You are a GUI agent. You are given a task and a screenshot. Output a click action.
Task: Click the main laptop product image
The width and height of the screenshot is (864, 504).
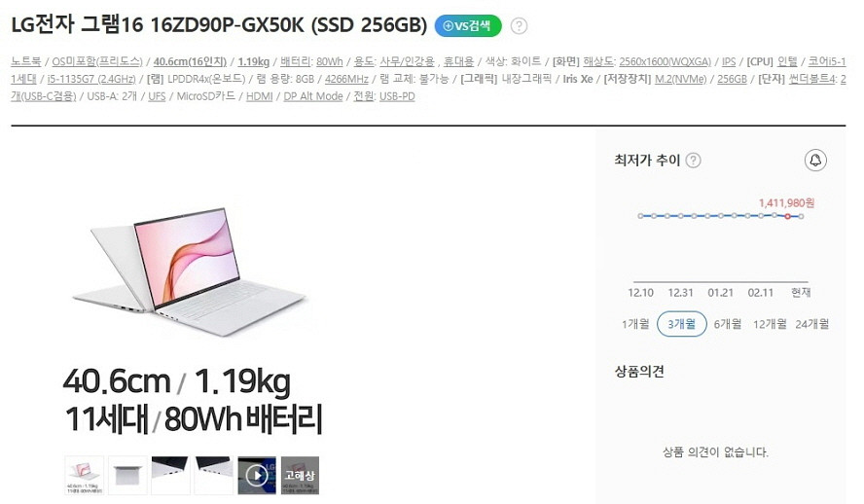tap(189, 271)
